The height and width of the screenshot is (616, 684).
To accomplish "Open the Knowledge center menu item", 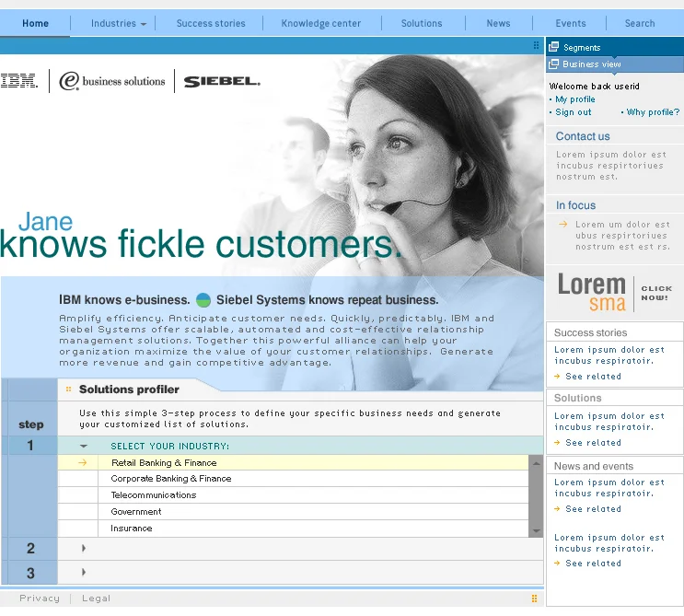I will click(321, 24).
